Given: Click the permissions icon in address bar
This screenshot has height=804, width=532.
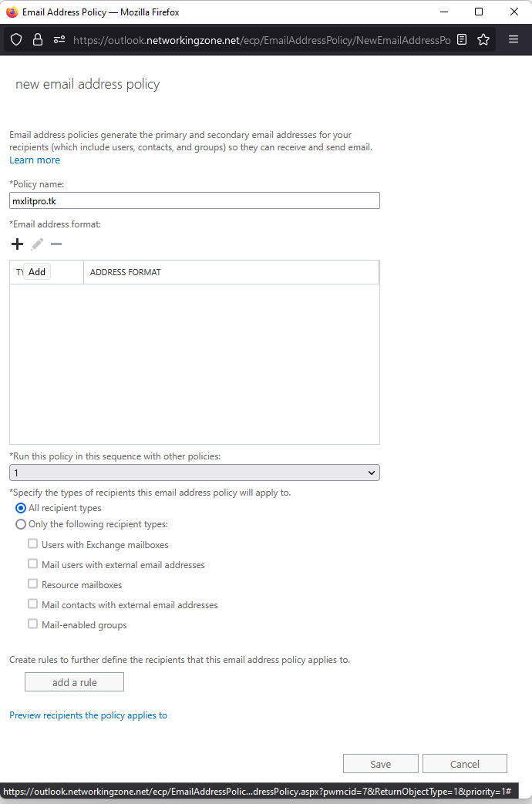Looking at the screenshot, I should [59, 39].
